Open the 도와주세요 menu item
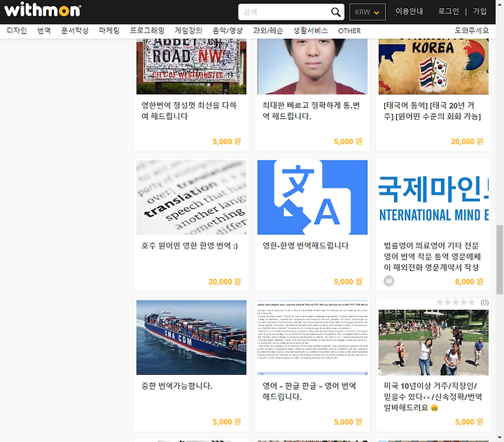This screenshot has width=504, height=442. (472, 31)
